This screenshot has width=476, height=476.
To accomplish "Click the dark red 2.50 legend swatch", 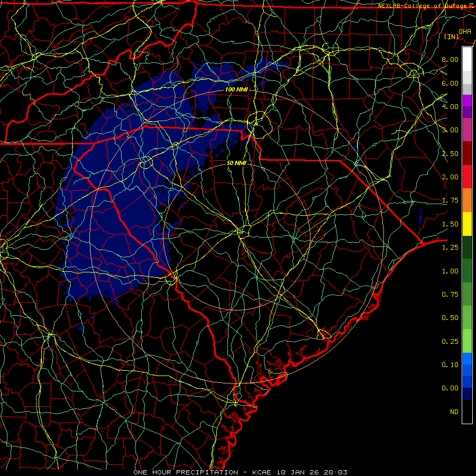I will (x=467, y=153).
